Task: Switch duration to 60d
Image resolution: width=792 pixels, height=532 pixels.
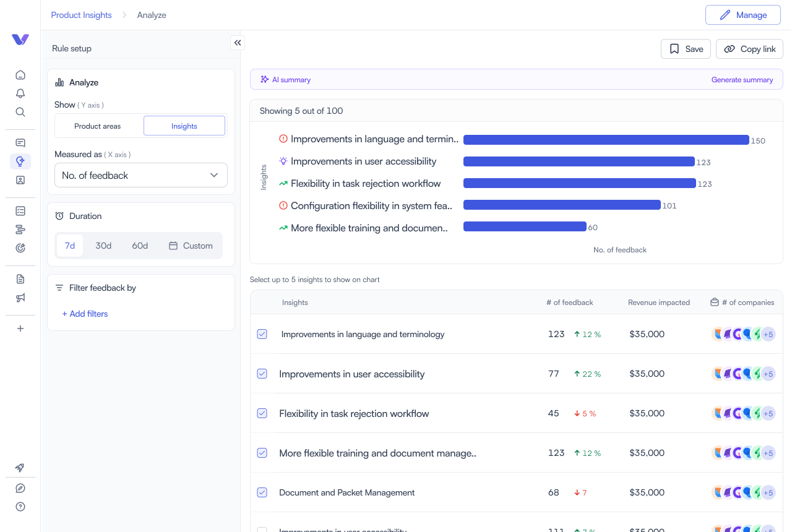Action: [x=140, y=246]
